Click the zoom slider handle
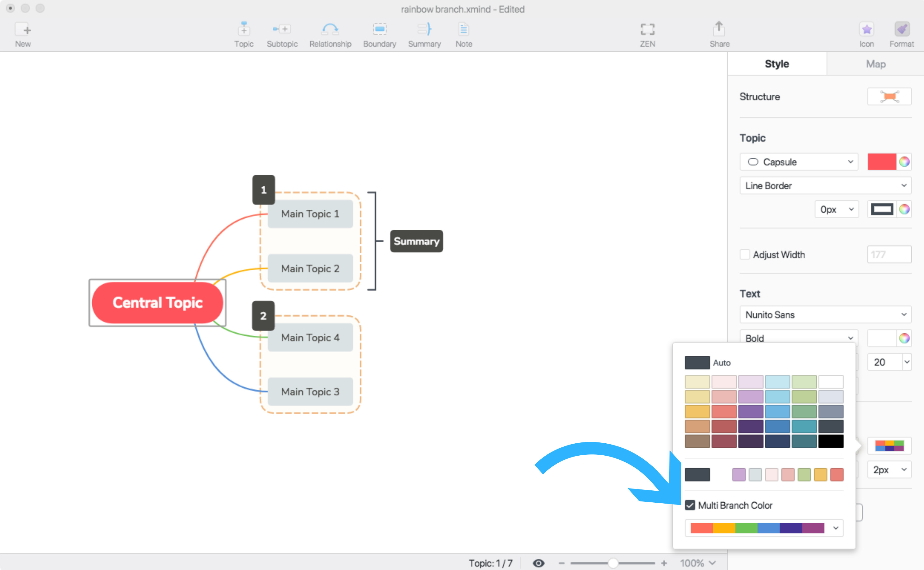The height and width of the screenshot is (570, 924). pyautogui.click(x=613, y=563)
